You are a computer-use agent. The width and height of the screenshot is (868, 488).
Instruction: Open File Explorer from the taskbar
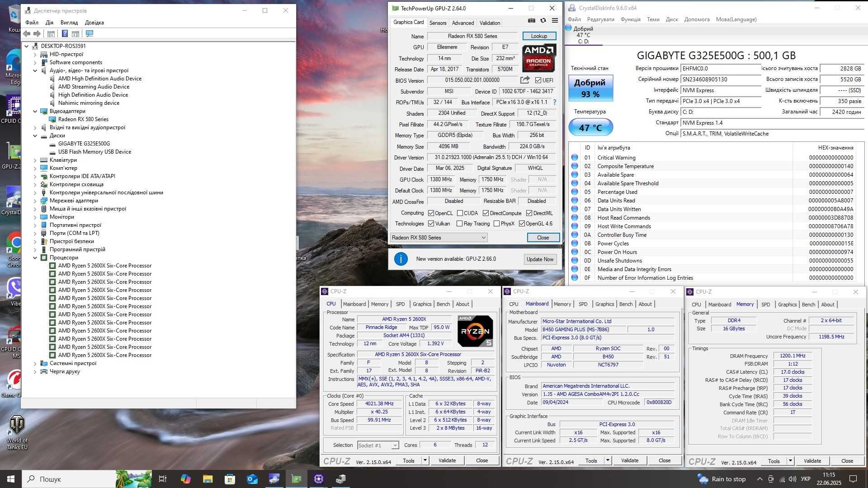208,479
